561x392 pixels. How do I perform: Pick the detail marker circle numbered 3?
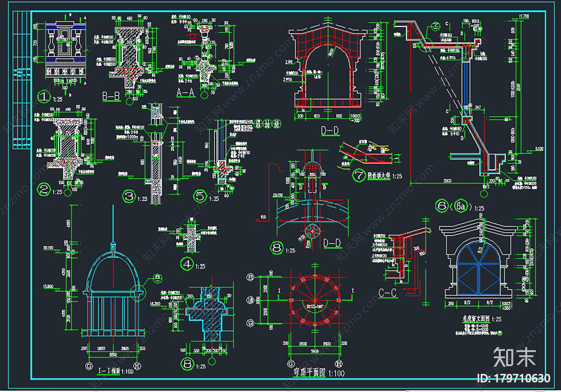(129, 196)
